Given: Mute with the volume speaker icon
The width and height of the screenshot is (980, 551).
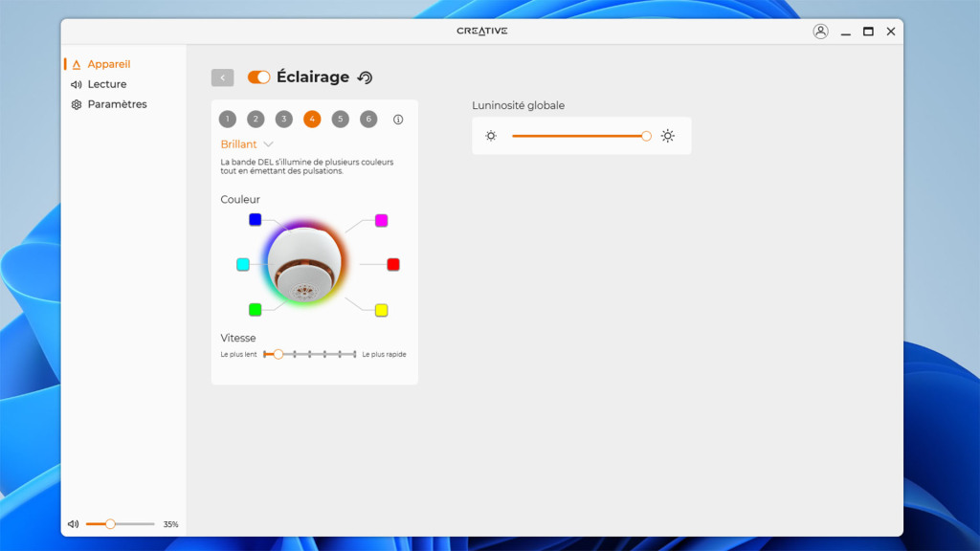Looking at the screenshot, I should click(74, 524).
